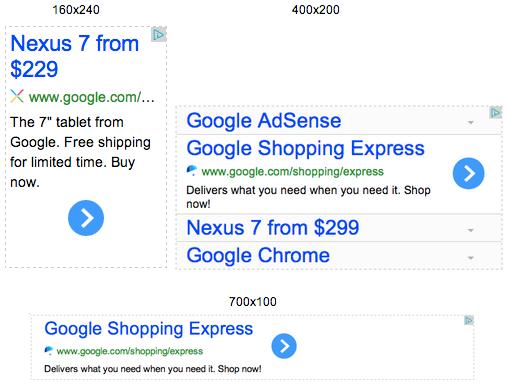This screenshot has height=389, width=510.
Task: Click the Nexus 7 from $299 title
Action: click(273, 228)
